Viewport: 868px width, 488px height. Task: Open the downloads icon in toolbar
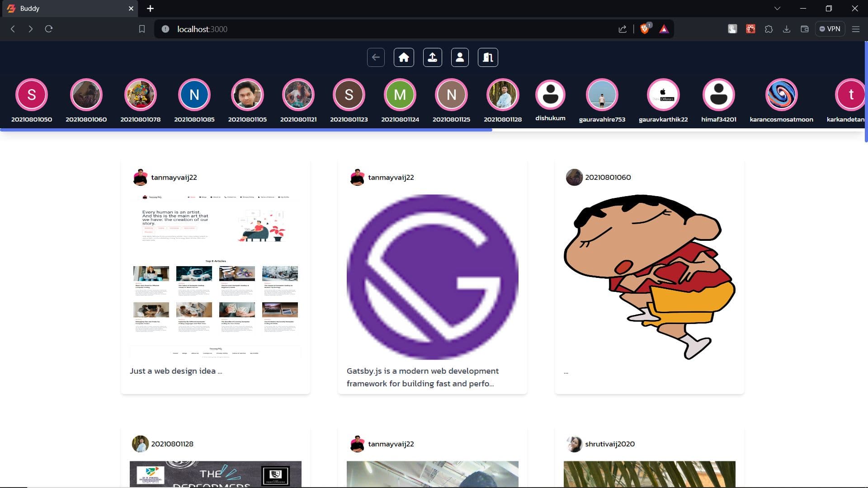click(x=787, y=29)
